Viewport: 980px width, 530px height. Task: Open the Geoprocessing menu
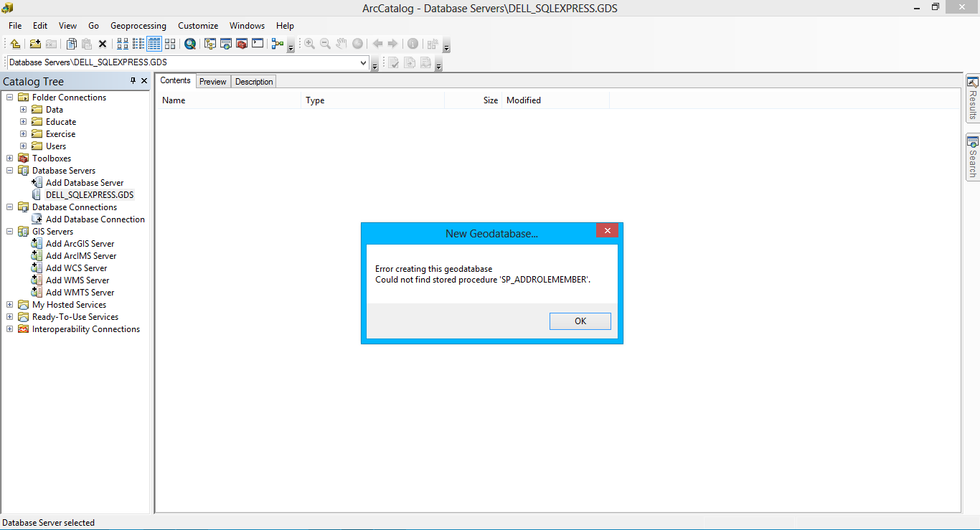138,26
